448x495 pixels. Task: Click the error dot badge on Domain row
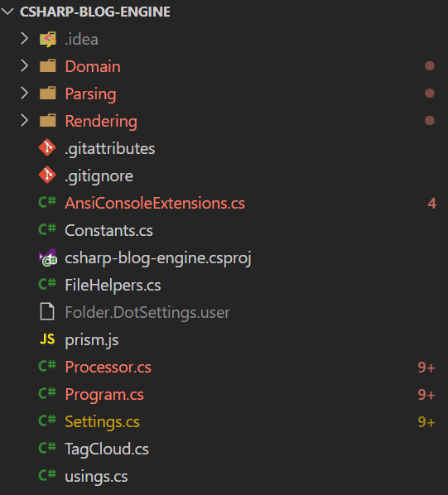click(x=430, y=66)
